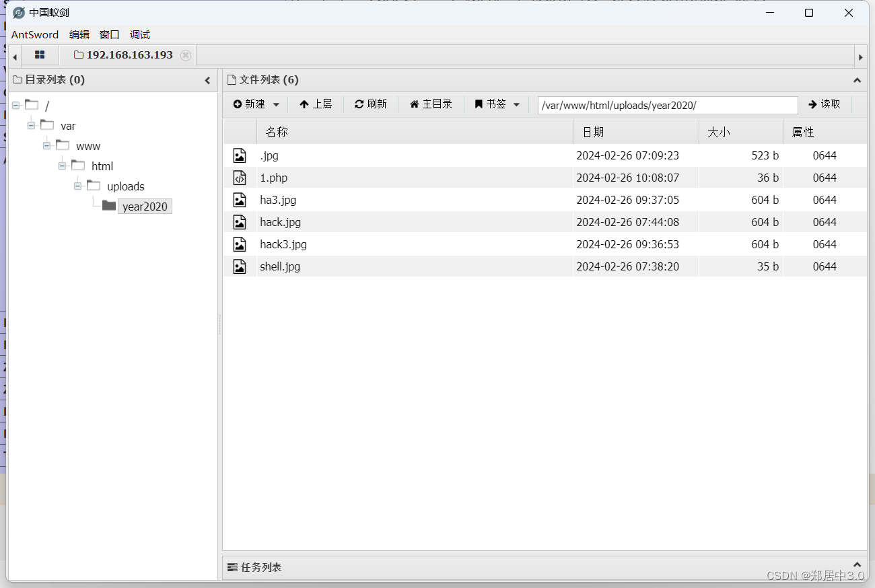
Task: Click the image icon next to hack.jpg
Action: [x=240, y=222]
